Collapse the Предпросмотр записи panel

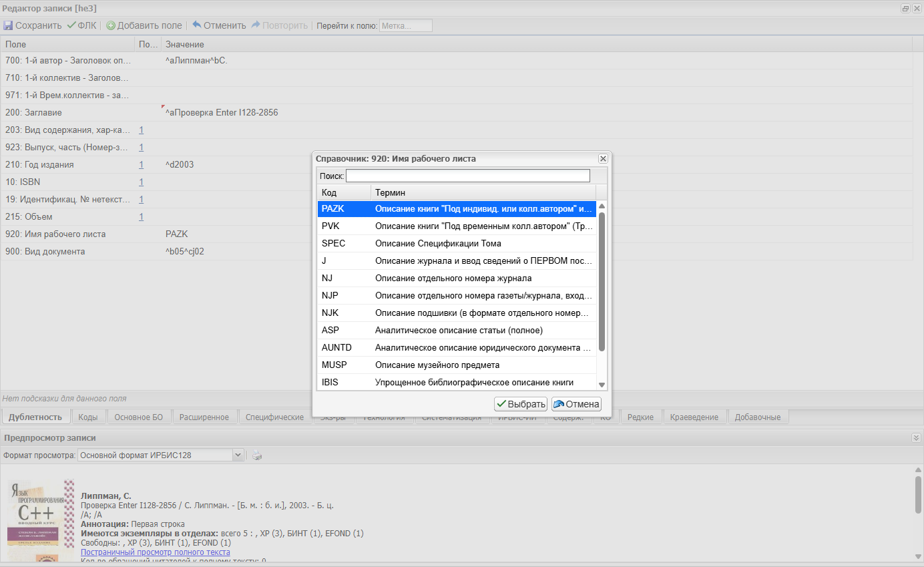point(916,437)
